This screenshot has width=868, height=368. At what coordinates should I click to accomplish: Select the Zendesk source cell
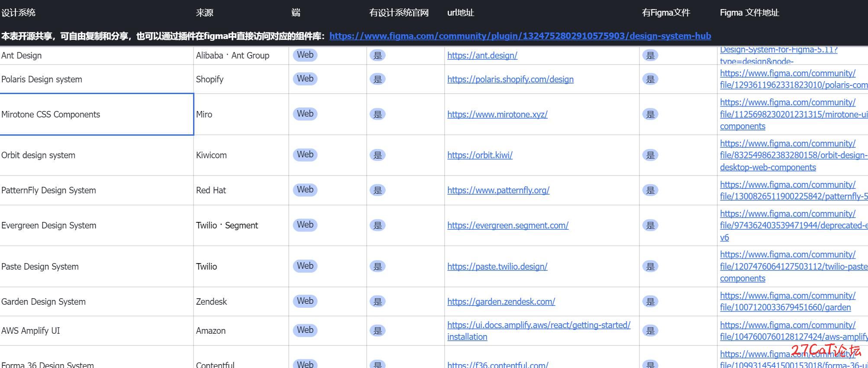(241, 302)
